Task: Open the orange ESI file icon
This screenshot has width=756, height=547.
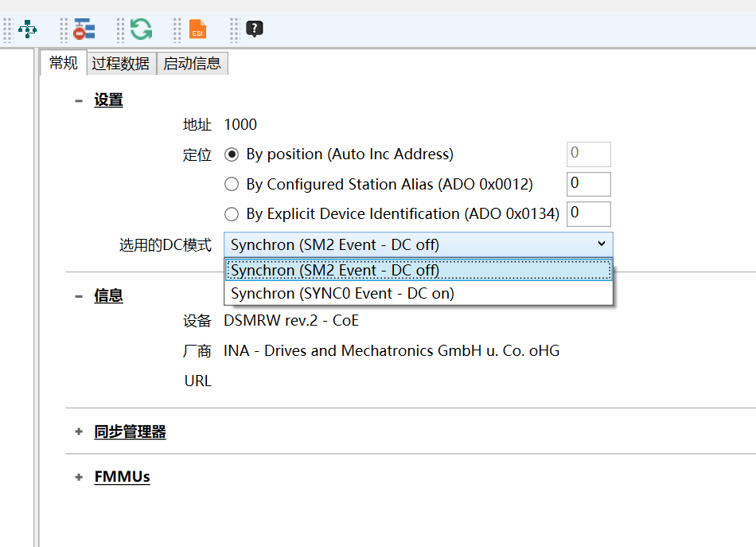Action: point(197,30)
